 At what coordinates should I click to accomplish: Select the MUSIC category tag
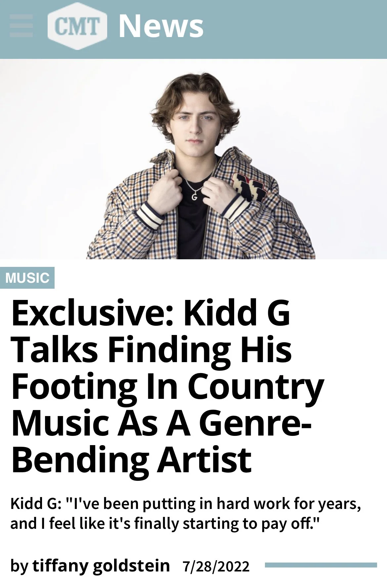tap(27, 278)
